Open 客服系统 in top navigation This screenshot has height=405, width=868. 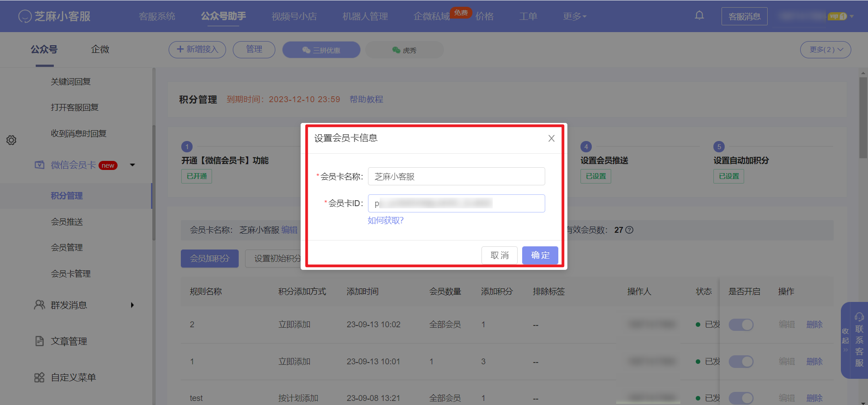[157, 16]
